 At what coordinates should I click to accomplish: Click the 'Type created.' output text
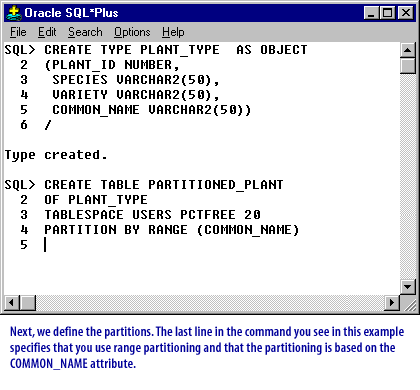pyautogui.click(x=56, y=155)
